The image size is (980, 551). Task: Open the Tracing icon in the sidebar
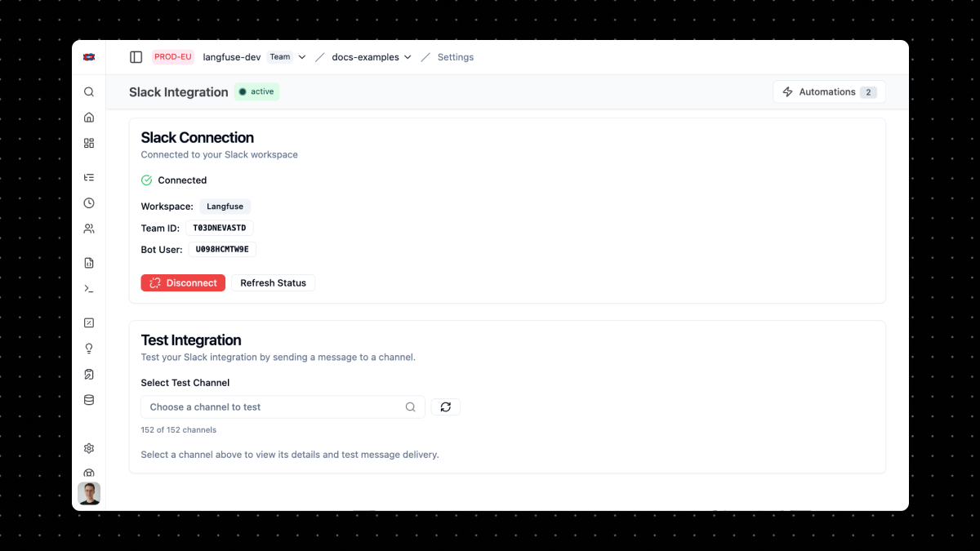pos(89,177)
